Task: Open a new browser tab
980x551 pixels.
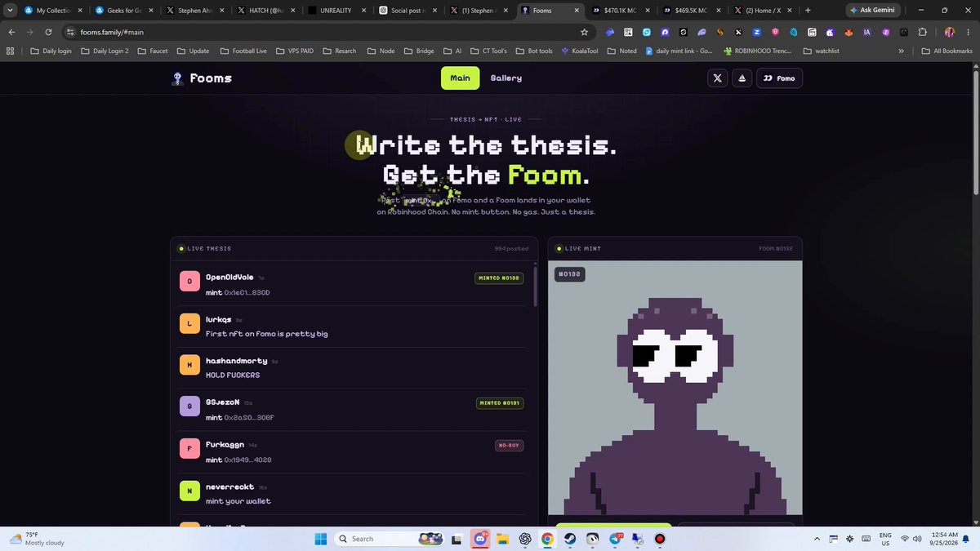Action: 808,11
